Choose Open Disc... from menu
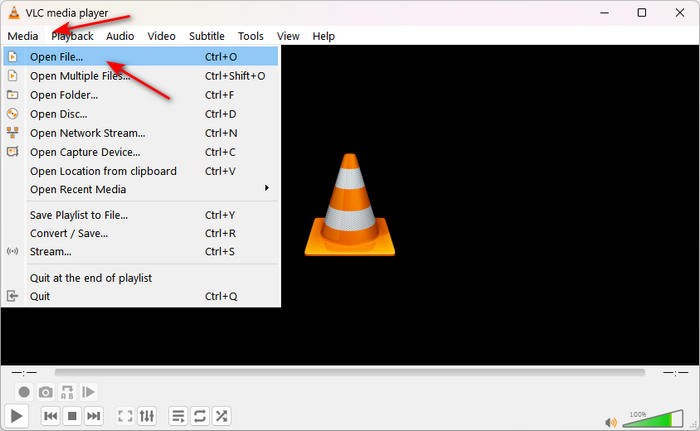700x431 pixels. click(141, 114)
